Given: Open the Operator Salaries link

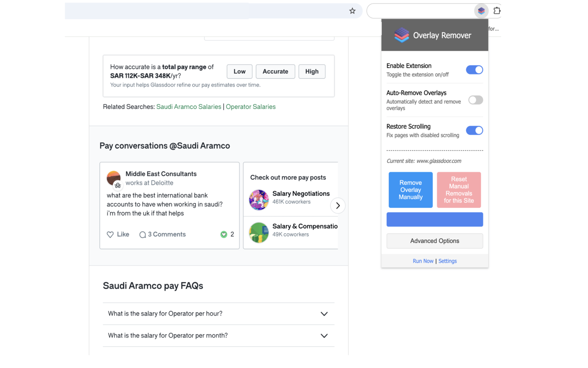Looking at the screenshot, I should pos(251,107).
